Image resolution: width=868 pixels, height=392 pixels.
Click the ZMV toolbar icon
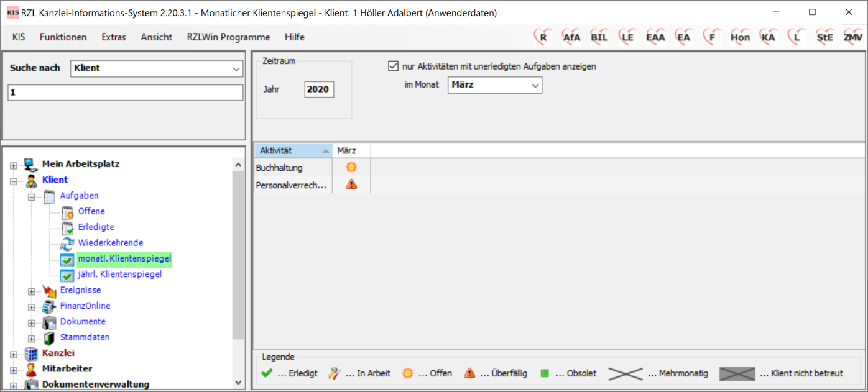pos(852,37)
